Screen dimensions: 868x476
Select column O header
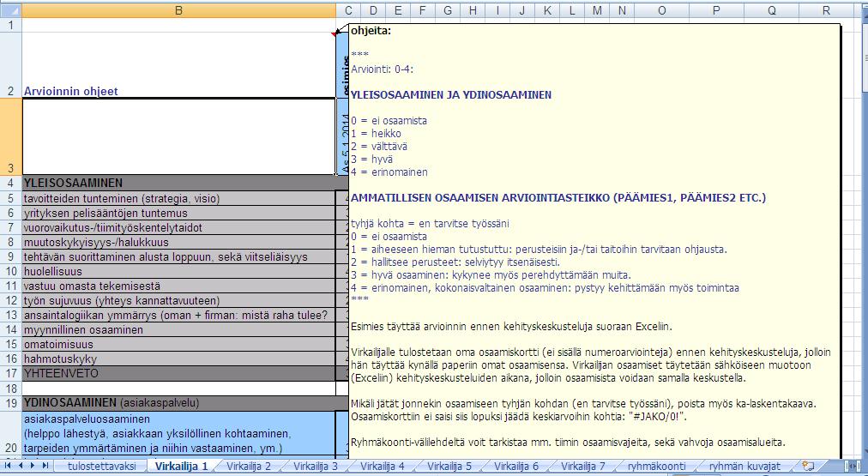[x=661, y=10]
